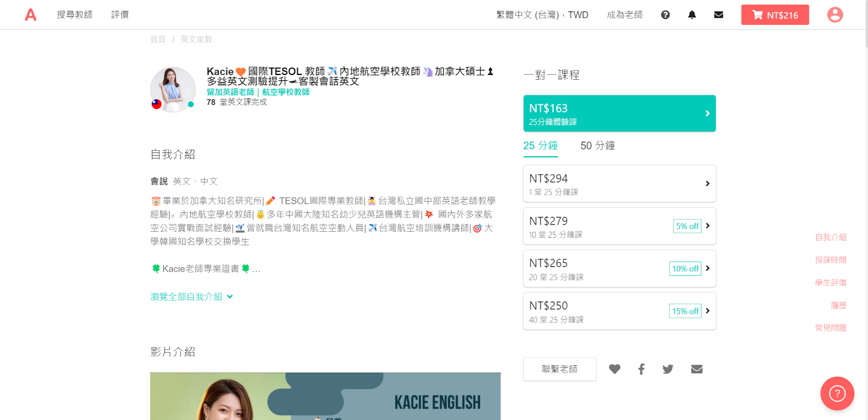868x420 pixels.
Task: Jump to 學生評價 section link
Action: [830, 283]
